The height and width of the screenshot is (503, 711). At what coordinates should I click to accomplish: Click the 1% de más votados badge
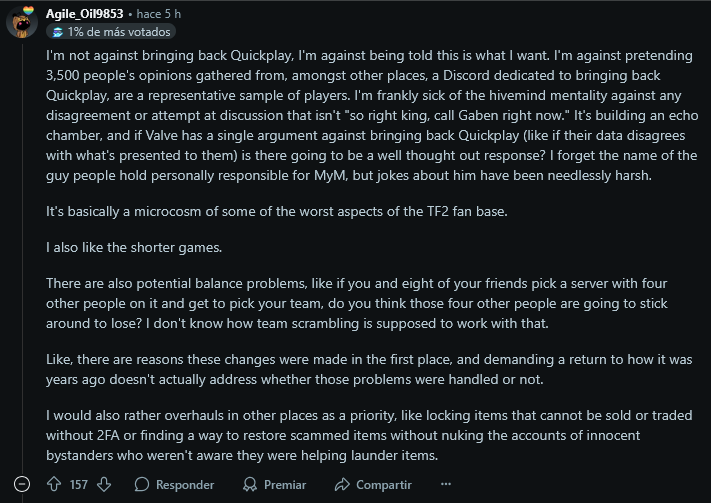tap(111, 32)
